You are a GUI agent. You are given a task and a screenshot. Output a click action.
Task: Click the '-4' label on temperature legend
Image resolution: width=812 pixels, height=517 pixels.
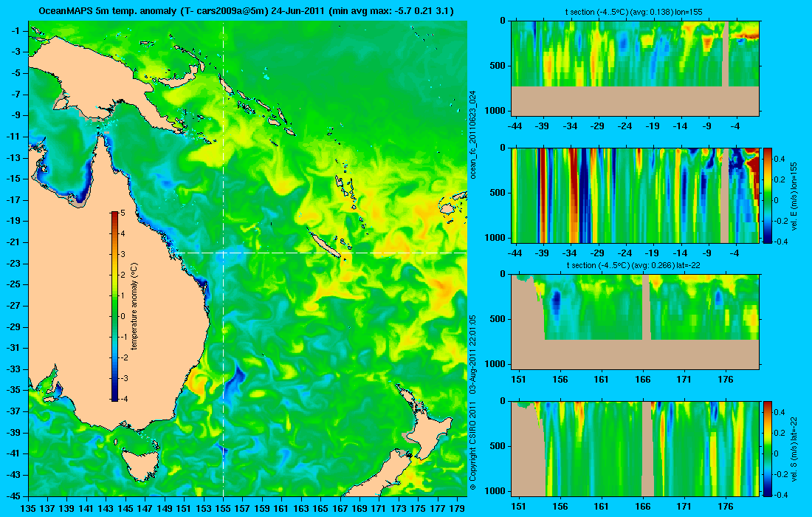[x=124, y=399]
